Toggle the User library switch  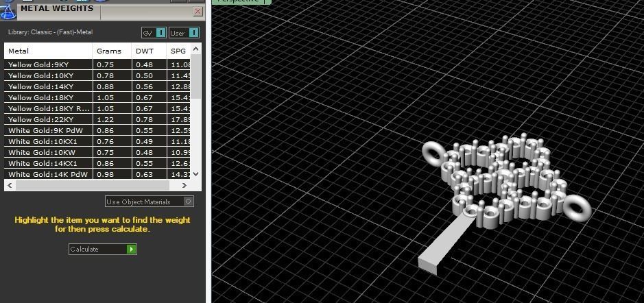184,33
